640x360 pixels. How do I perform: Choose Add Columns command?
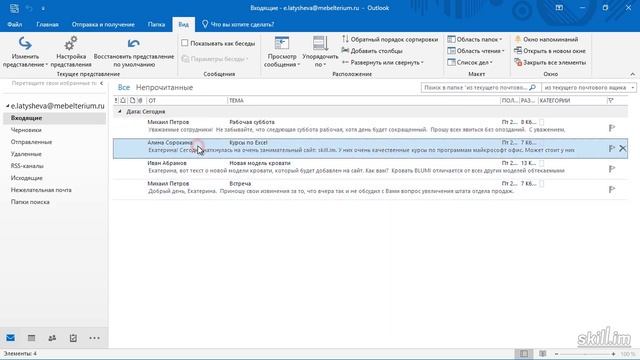372,51
